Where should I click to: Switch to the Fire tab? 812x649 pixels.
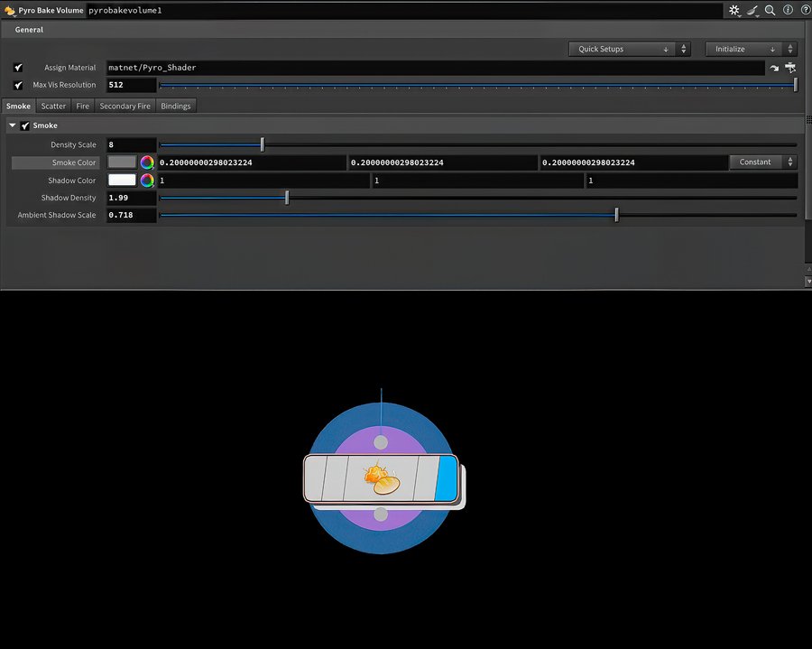coord(82,107)
